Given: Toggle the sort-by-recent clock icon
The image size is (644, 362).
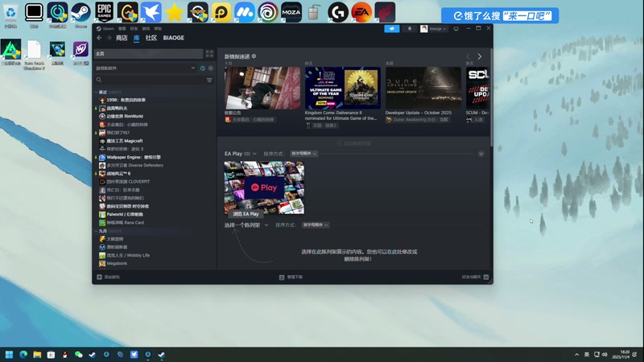Looking at the screenshot, I should click(203, 68).
